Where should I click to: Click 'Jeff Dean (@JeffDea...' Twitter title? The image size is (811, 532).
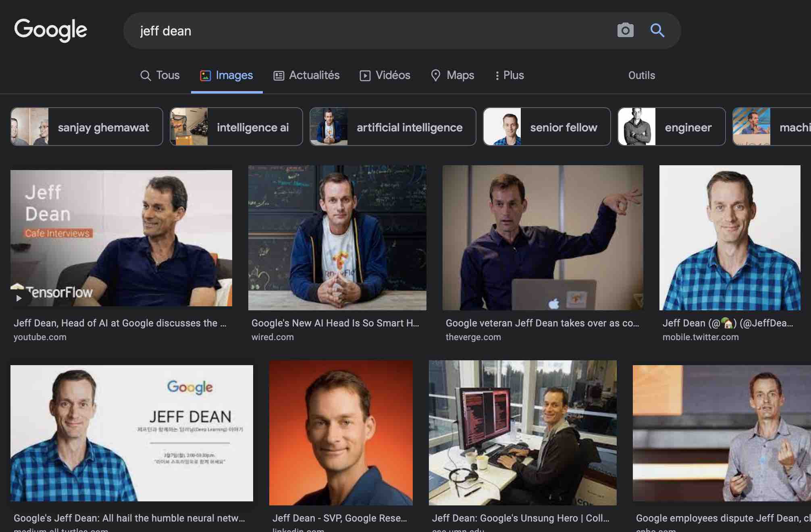pyautogui.click(x=728, y=323)
